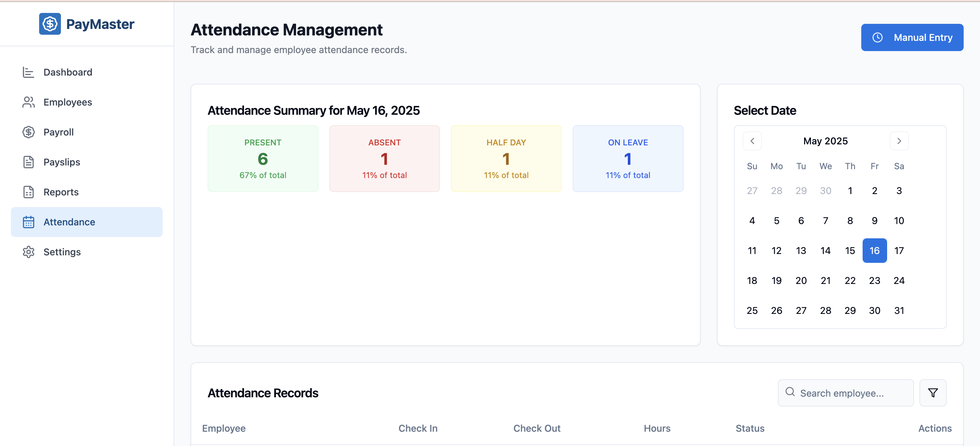Click the Settings gear icon
The width and height of the screenshot is (980, 446).
tap(29, 252)
